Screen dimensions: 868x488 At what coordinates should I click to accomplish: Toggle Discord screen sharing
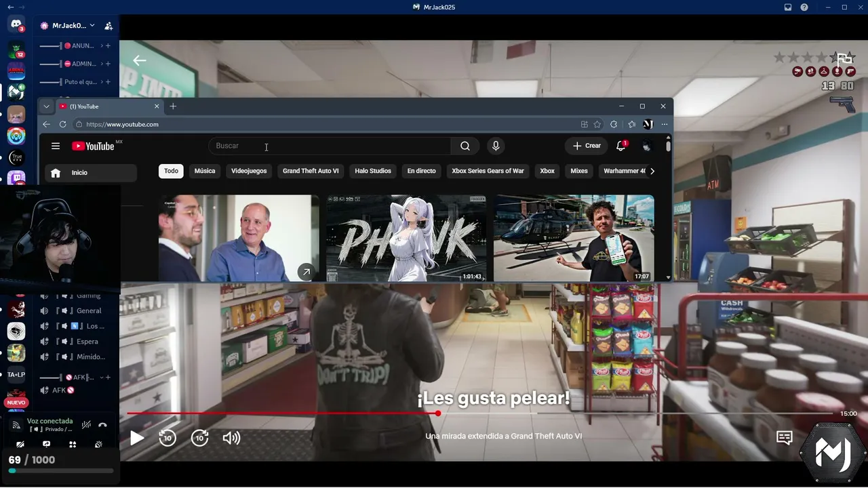(46, 445)
